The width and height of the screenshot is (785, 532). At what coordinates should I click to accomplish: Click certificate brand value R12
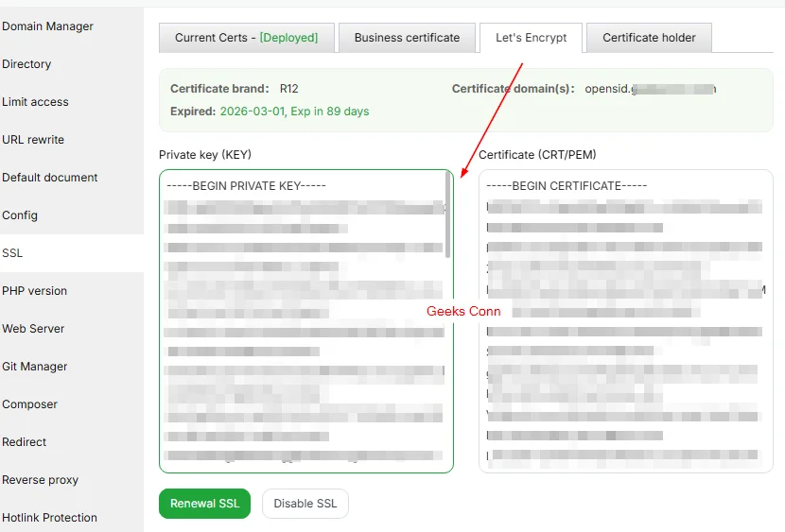[x=288, y=89]
